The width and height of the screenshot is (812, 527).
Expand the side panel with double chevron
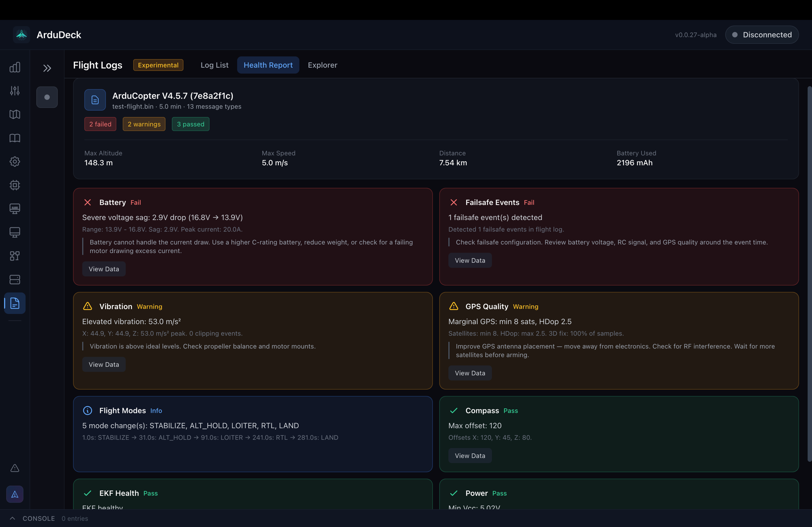pyautogui.click(x=47, y=68)
